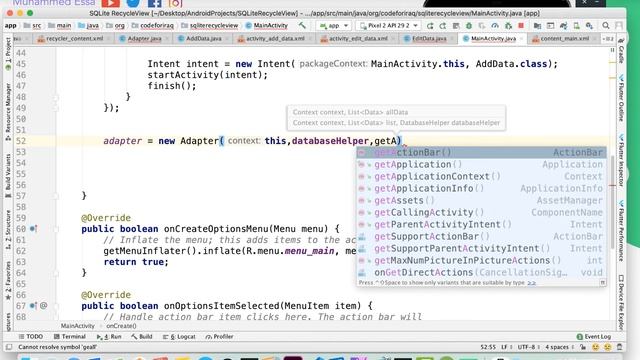This screenshot has width=640, height=360.
Task: Open the app run configuration dropdown
Action: coord(334,26)
